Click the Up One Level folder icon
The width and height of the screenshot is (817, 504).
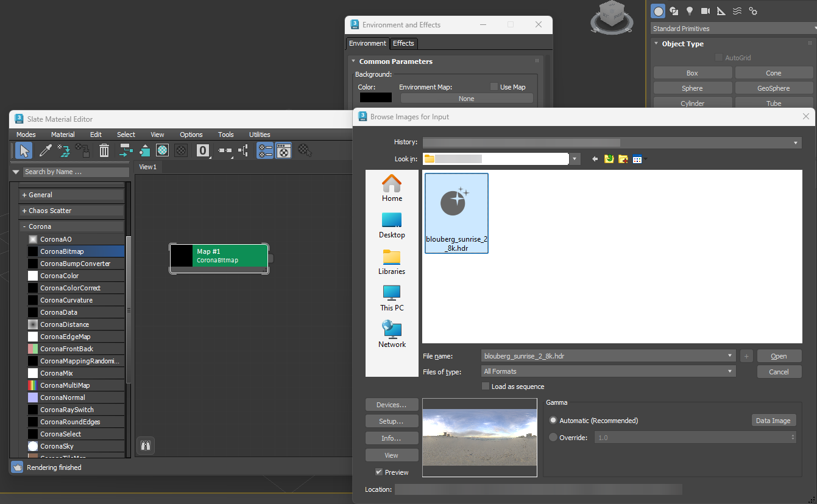[609, 159]
